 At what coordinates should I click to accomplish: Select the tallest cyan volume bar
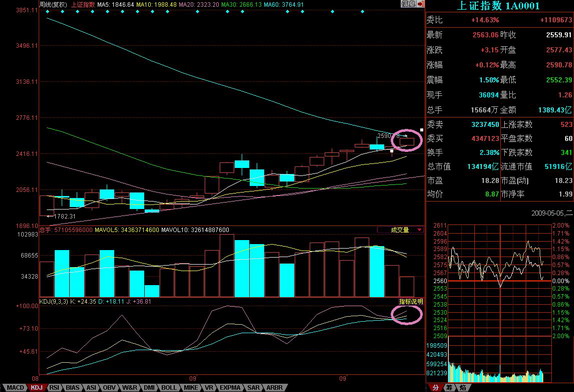point(242,268)
